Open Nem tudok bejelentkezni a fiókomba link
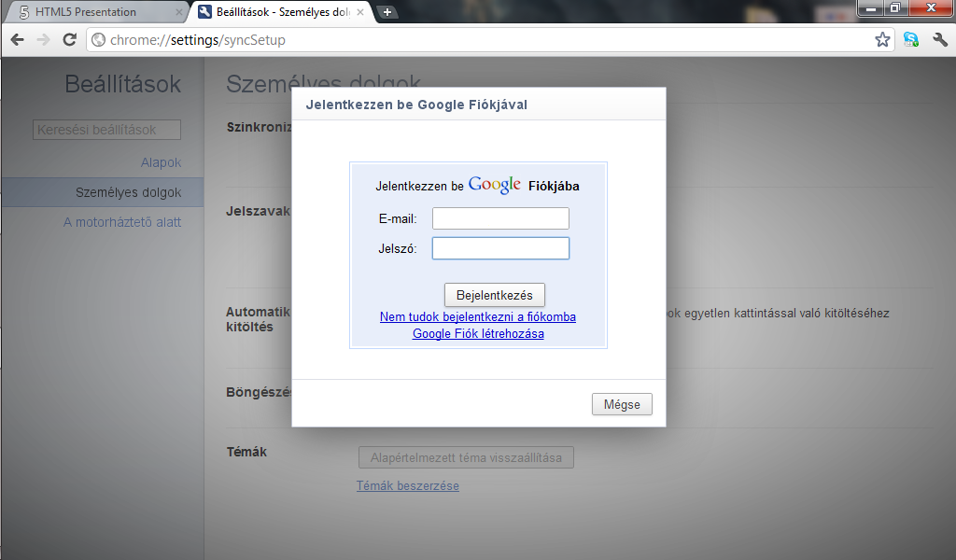 pos(477,316)
